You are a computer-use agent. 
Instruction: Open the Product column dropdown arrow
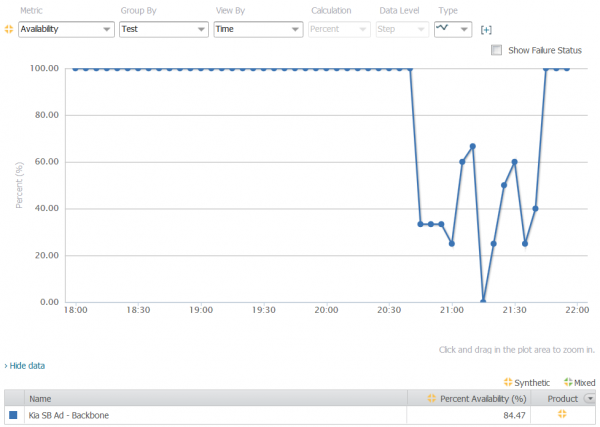click(x=590, y=399)
